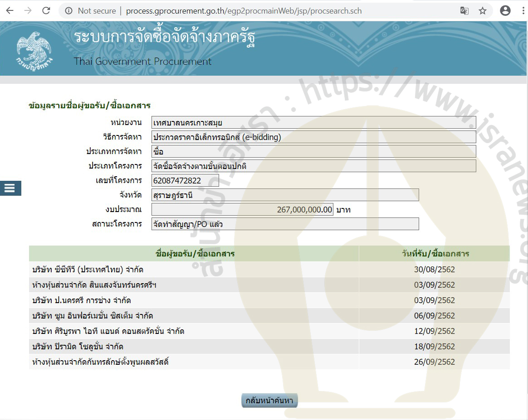The width and height of the screenshot is (528, 420).
Task: Click the browser forward arrow
Action: pyautogui.click(x=28, y=10)
